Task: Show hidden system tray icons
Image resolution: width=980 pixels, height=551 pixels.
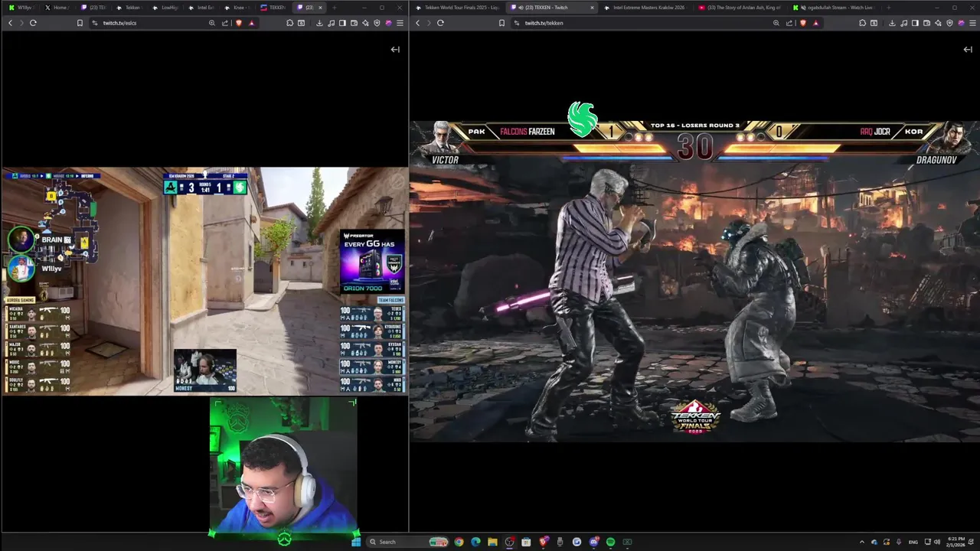Action: pos(862,542)
